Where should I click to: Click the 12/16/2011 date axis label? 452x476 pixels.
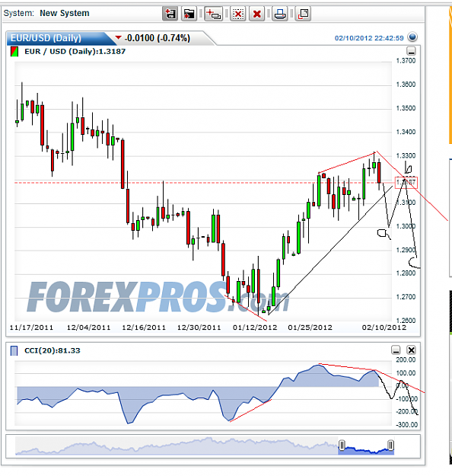144,327
